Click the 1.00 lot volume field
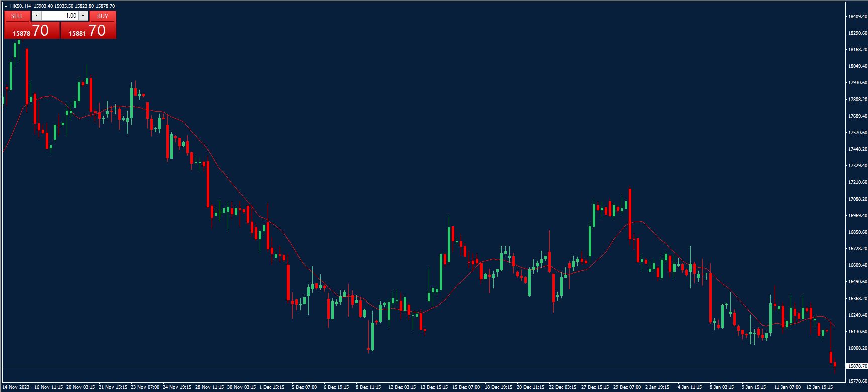 pos(59,16)
